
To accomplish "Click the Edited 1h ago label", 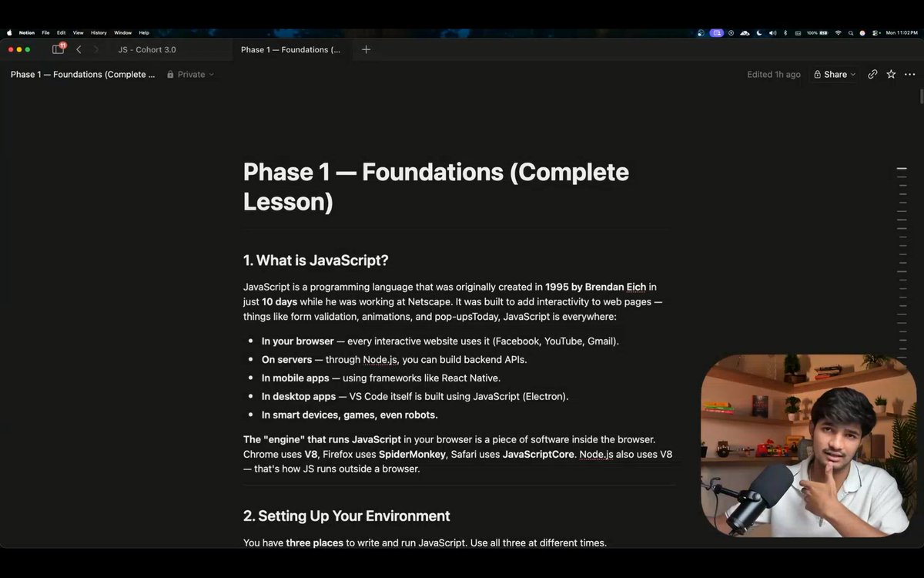I will click(774, 75).
